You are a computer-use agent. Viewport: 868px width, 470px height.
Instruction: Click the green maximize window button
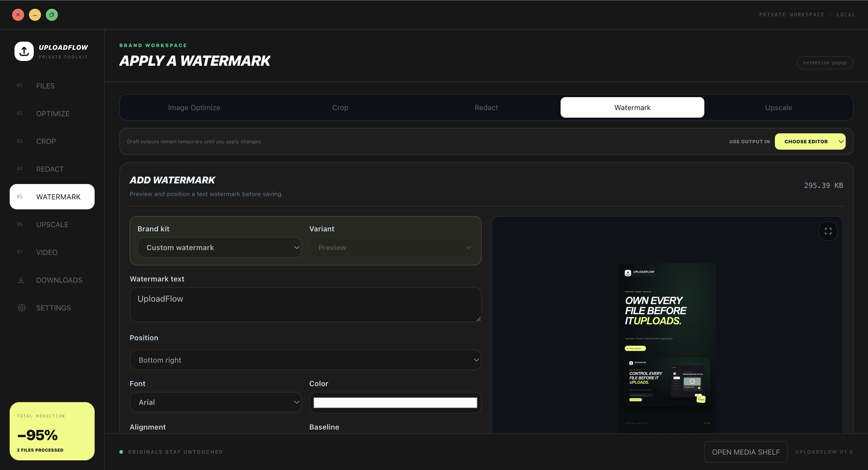[52, 14]
